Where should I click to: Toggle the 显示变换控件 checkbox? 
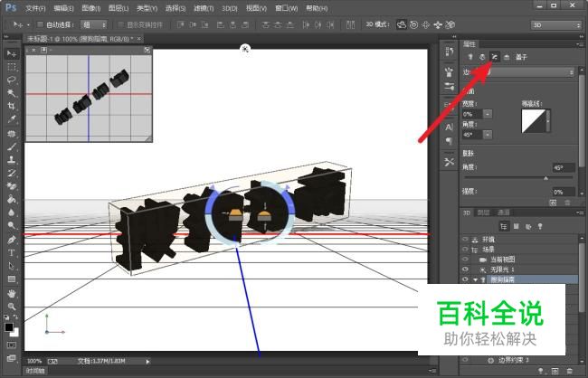pos(120,24)
